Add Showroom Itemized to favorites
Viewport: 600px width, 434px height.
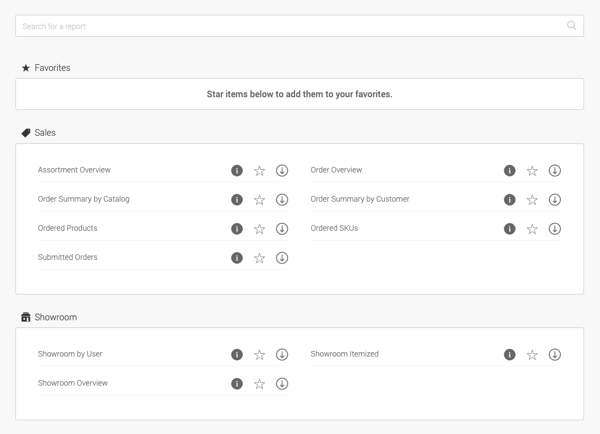(532, 354)
